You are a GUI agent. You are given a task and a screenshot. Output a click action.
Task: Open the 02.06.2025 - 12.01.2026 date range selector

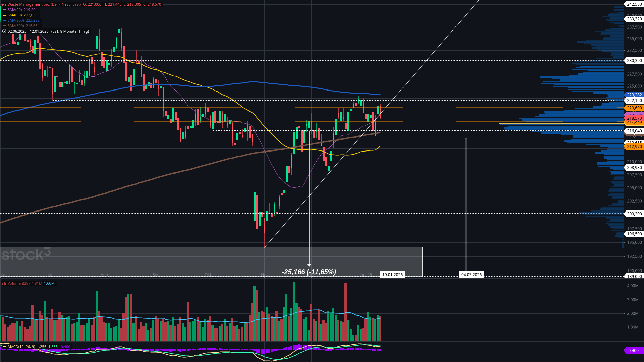28,31
